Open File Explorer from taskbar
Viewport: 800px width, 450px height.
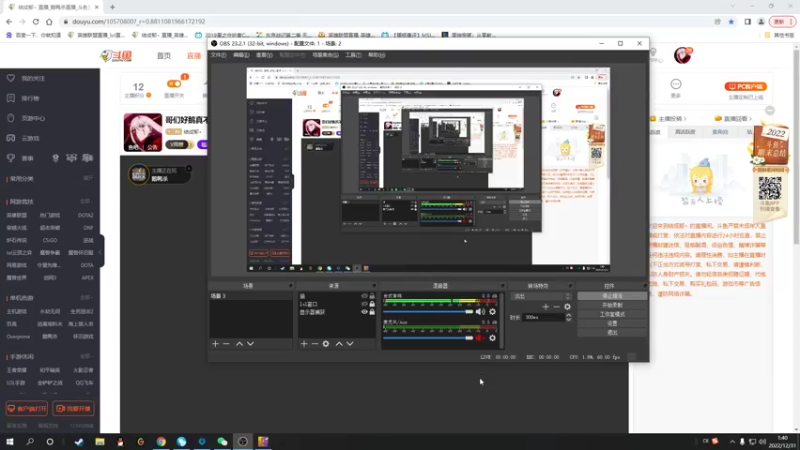(100, 442)
